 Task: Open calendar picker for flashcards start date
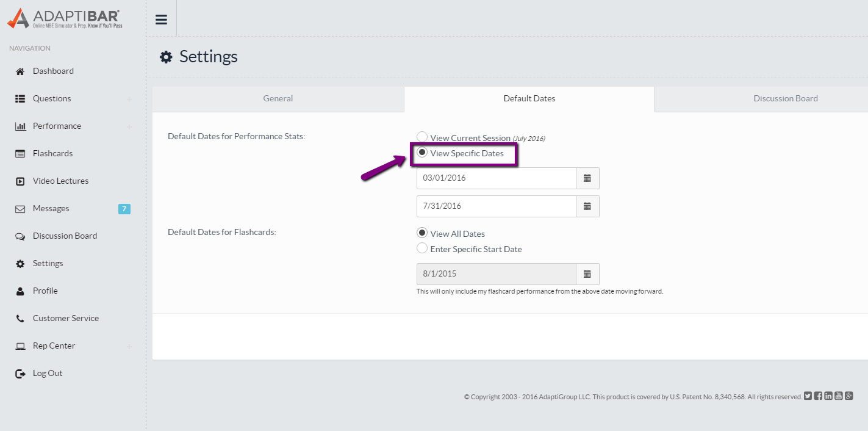[587, 274]
